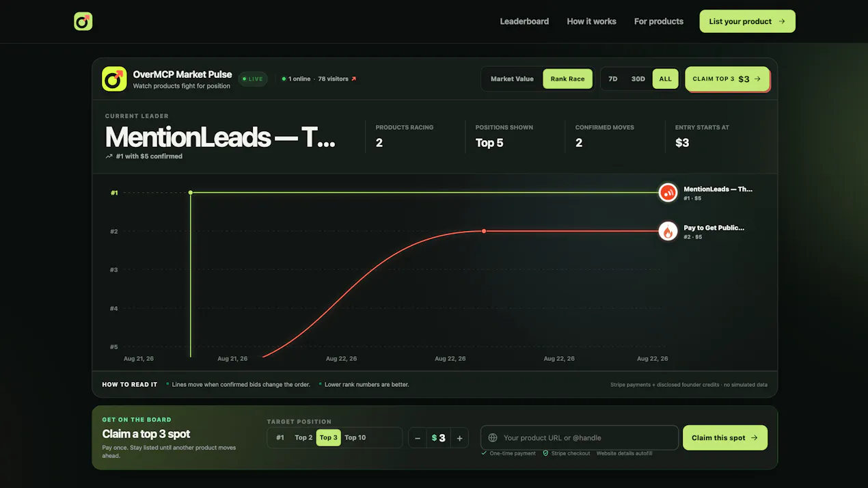Click the 'Claim a top 3 spot' heading
868x488 pixels.
click(146, 434)
